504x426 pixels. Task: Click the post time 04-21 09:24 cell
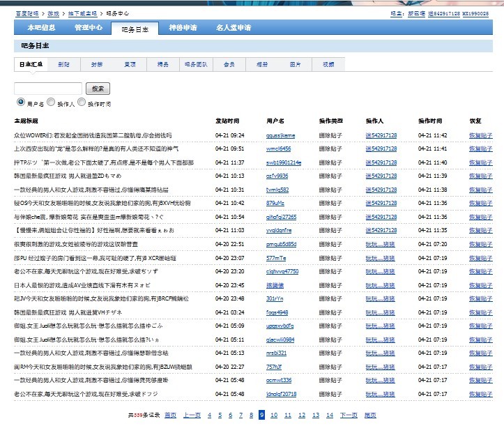click(230, 135)
